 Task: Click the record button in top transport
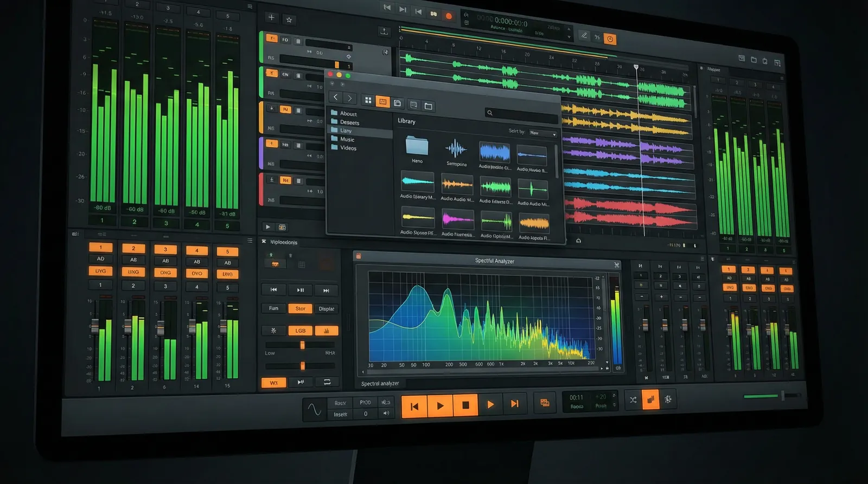[449, 16]
